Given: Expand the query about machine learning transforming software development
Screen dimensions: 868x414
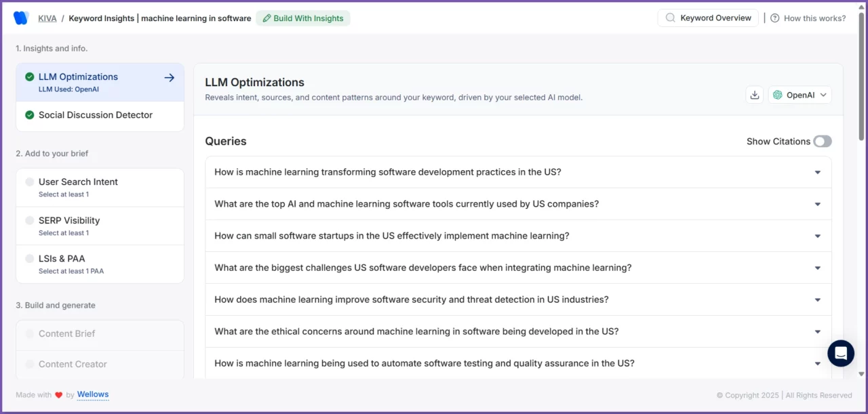Looking at the screenshot, I should coord(817,172).
